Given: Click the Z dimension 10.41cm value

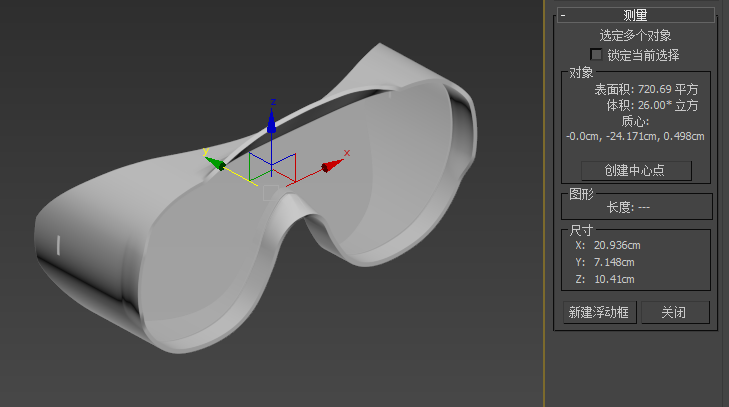Looking at the screenshot, I should tap(612, 279).
